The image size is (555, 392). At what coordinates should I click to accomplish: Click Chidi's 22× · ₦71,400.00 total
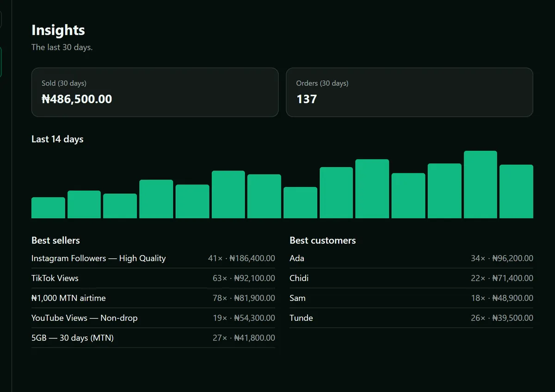[x=502, y=278]
